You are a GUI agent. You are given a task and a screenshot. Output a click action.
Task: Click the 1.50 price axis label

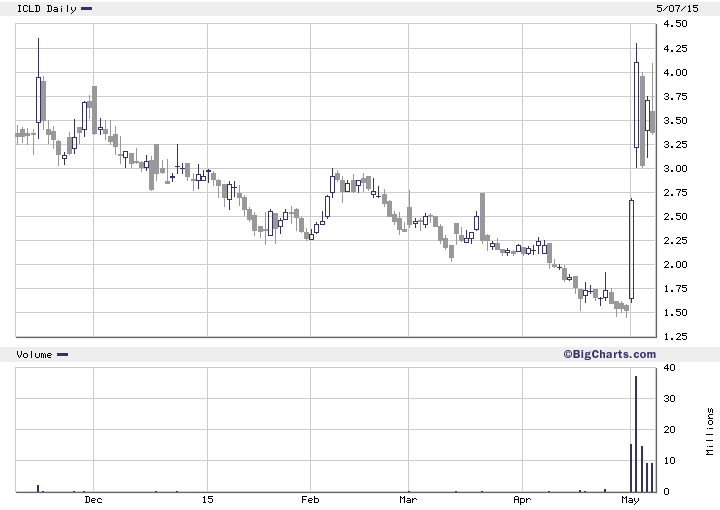(x=675, y=313)
